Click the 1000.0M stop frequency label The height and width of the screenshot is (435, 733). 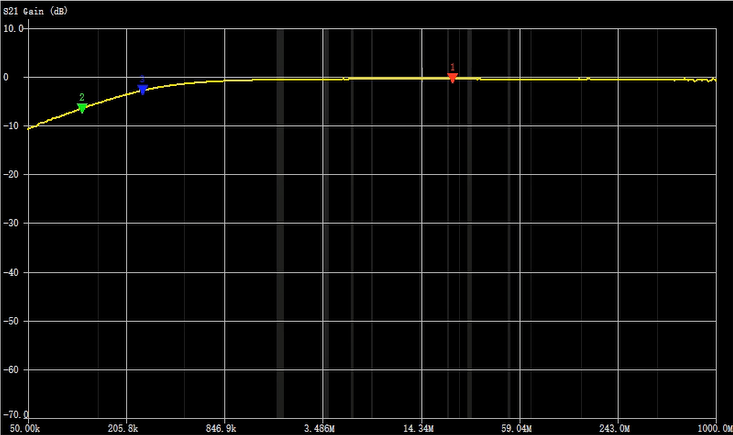(715, 428)
